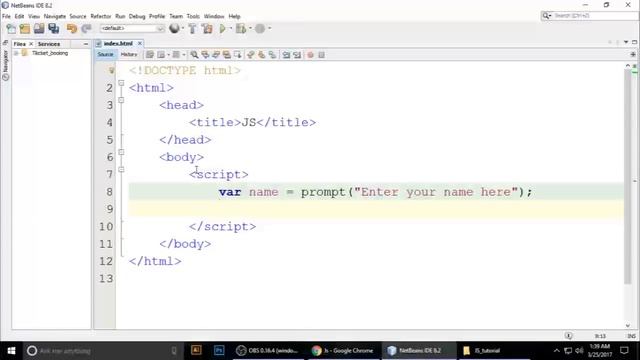Open the File menu

tap(6, 16)
